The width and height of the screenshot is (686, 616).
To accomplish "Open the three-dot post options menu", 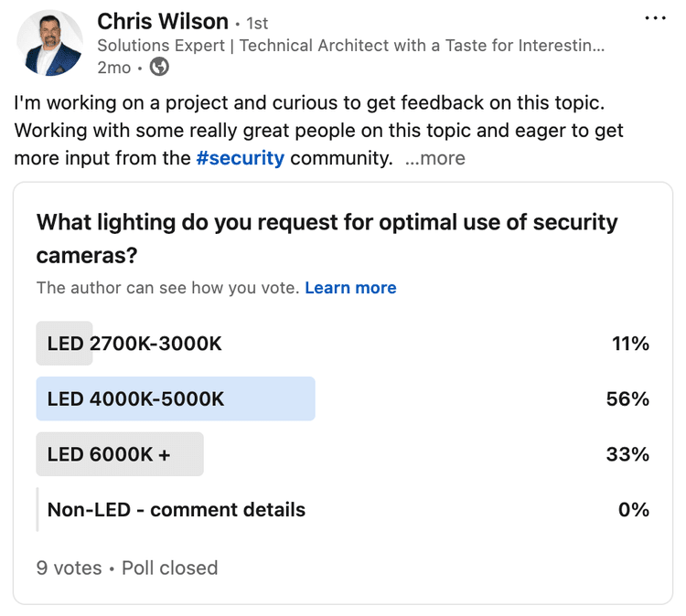I will 655,18.
